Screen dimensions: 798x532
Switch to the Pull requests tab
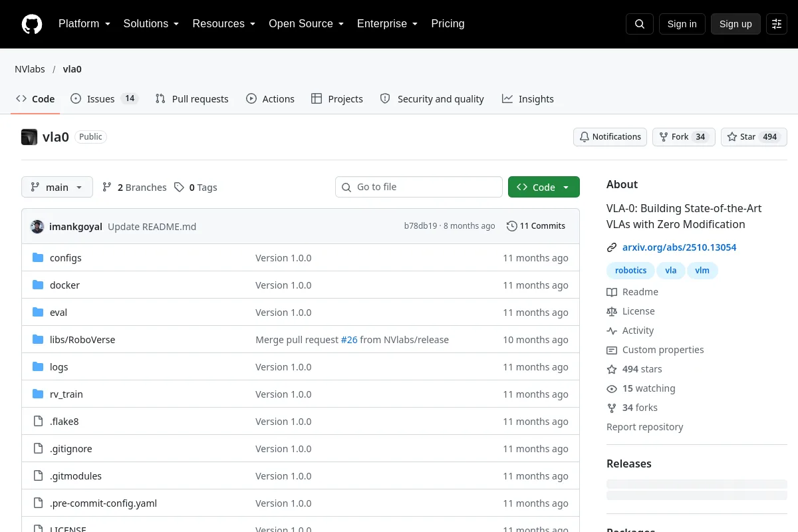[192, 99]
